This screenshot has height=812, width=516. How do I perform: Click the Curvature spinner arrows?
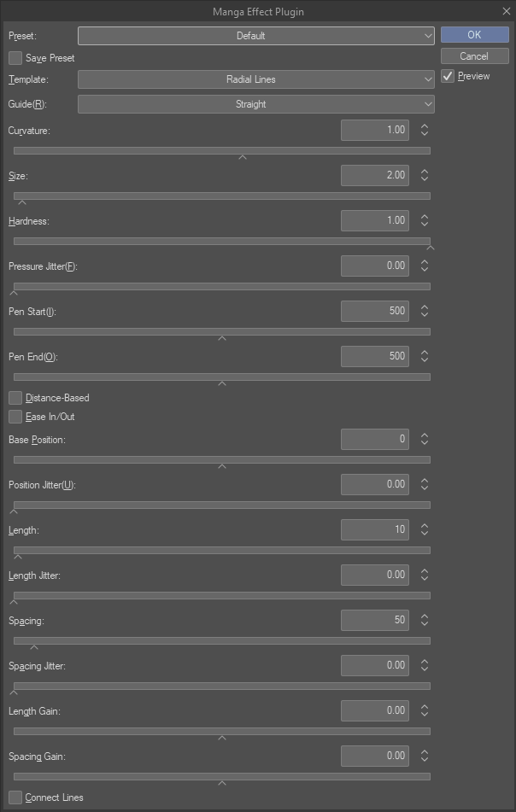pyautogui.click(x=425, y=131)
